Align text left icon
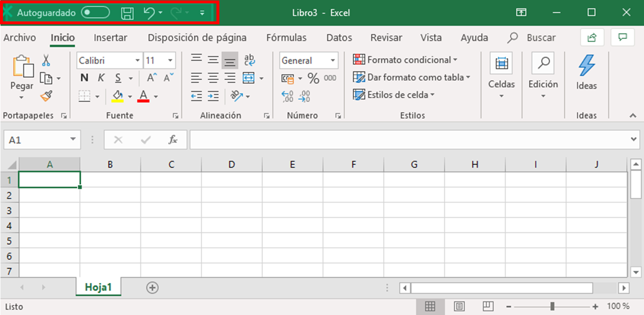644x315 pixels. click(197, 78)
